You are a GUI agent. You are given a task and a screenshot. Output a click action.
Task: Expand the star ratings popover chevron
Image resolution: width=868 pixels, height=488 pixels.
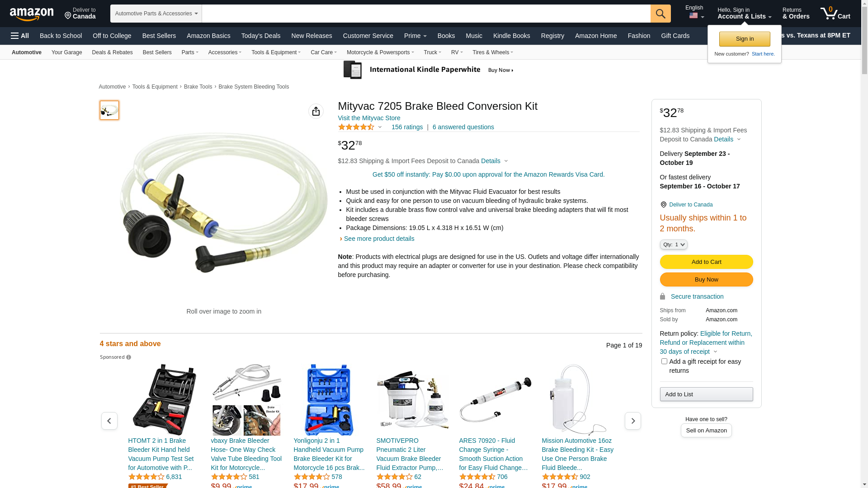(380, 127)
